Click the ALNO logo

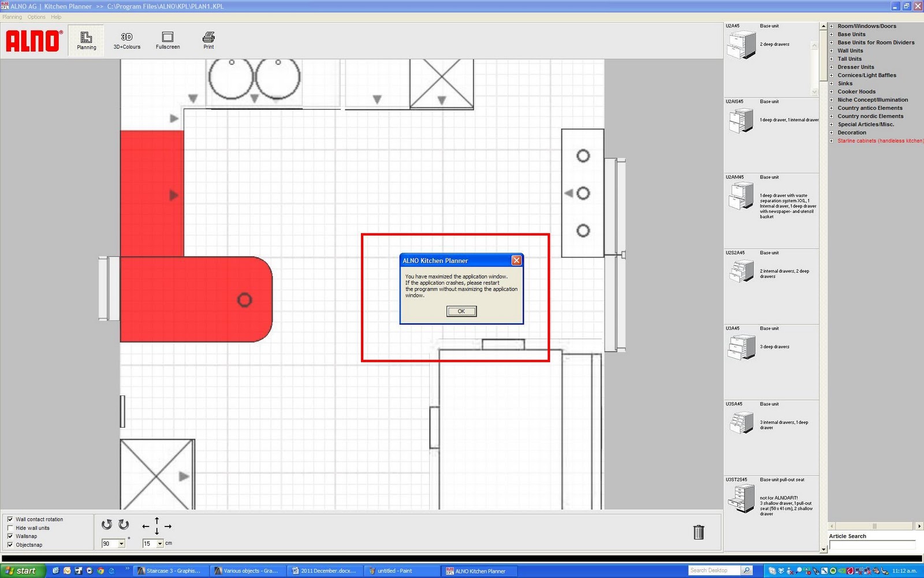point(34,41)
